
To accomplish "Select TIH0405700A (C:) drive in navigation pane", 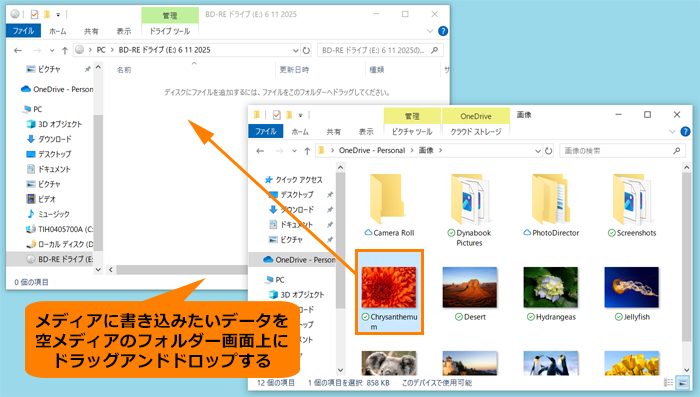I will coord(59,229).
